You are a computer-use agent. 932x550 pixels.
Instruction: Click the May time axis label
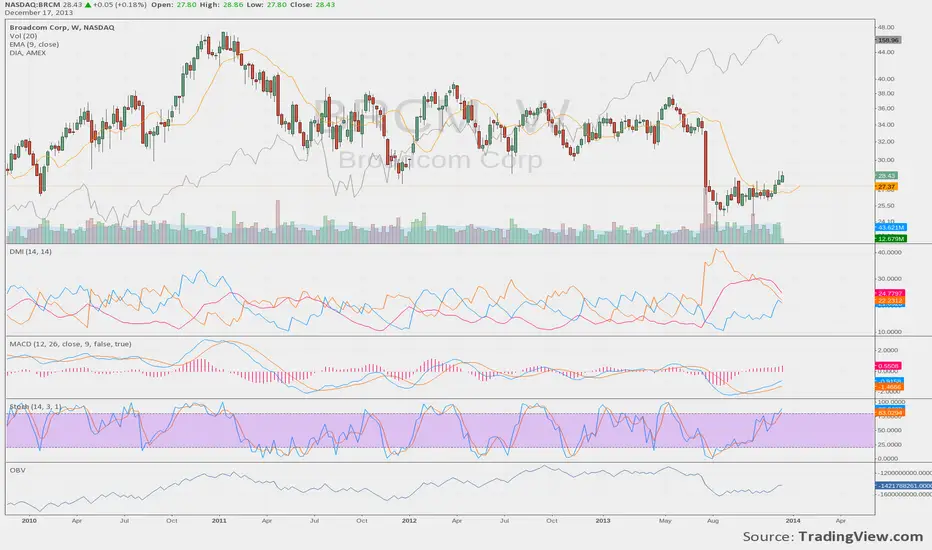tap(665, 521)
